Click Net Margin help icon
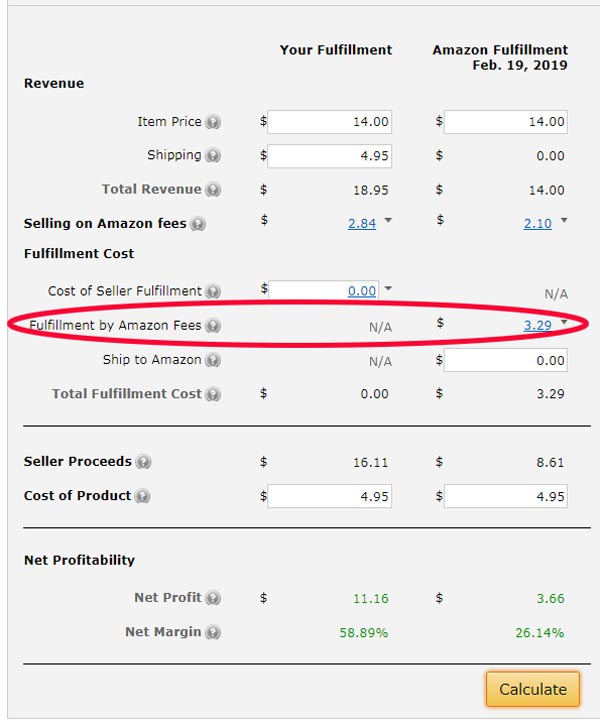600x725 pixels. (x=213, y=632)
